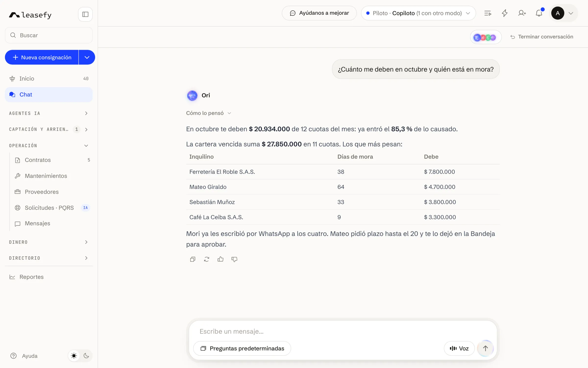The image size is (588, 368).
Task: Open Mantenimientos
Action: tap(52, 176)
